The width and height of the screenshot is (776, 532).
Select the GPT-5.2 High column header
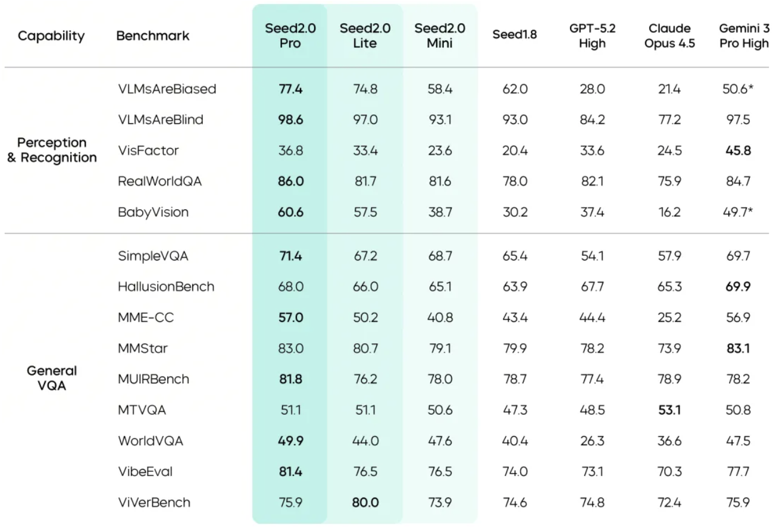tap(592, 36)
